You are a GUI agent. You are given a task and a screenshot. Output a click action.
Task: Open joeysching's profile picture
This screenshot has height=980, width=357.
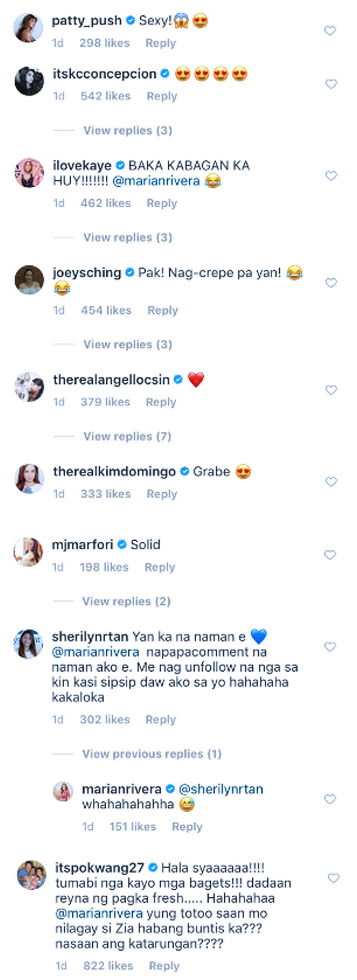pyautogui.click(x=29, y=280)
